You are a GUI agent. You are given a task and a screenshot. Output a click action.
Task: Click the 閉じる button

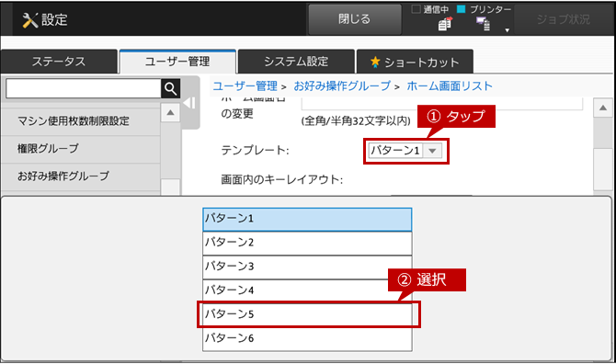click(355, 19)
